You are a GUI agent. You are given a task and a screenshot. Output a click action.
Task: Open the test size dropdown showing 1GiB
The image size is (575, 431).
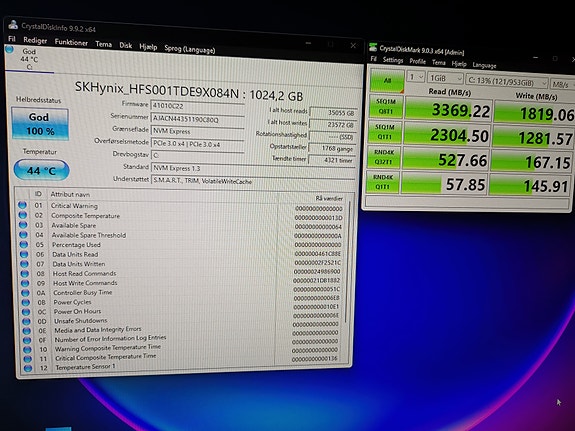pyautogui.click(x=446, y=78)
